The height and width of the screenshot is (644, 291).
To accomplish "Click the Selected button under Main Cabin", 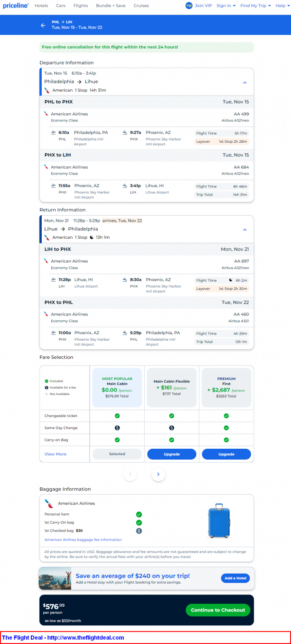I will point(117,454).
